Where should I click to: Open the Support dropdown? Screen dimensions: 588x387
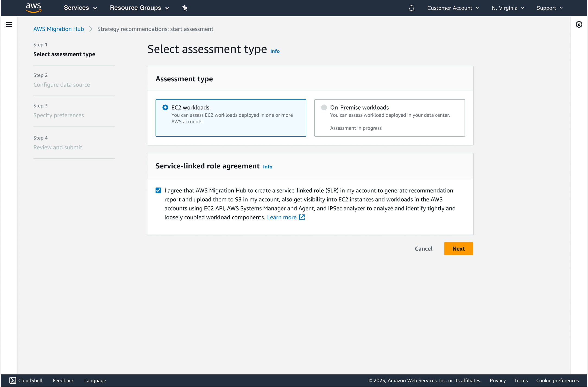[549, 8]
